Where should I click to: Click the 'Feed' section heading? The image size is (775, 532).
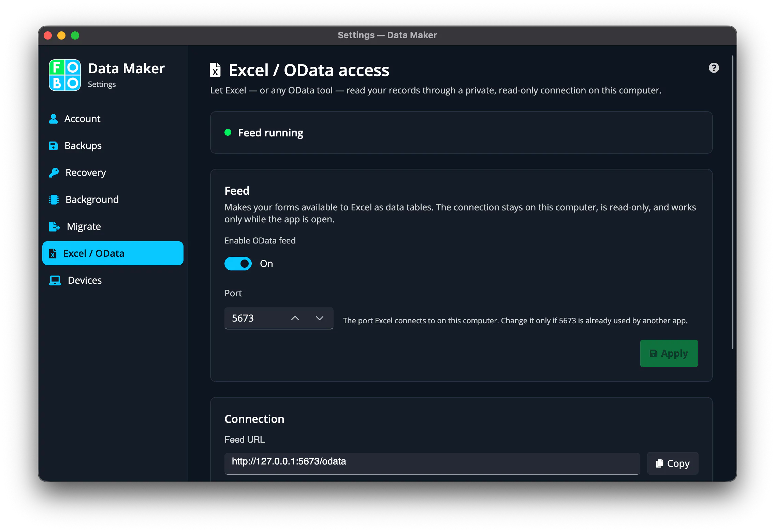point(237,191)
